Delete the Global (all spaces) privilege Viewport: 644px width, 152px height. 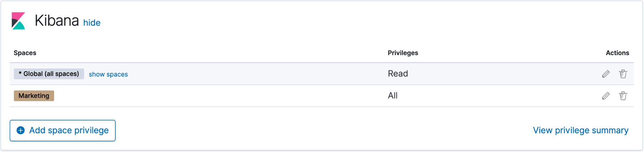coord(623,74)
